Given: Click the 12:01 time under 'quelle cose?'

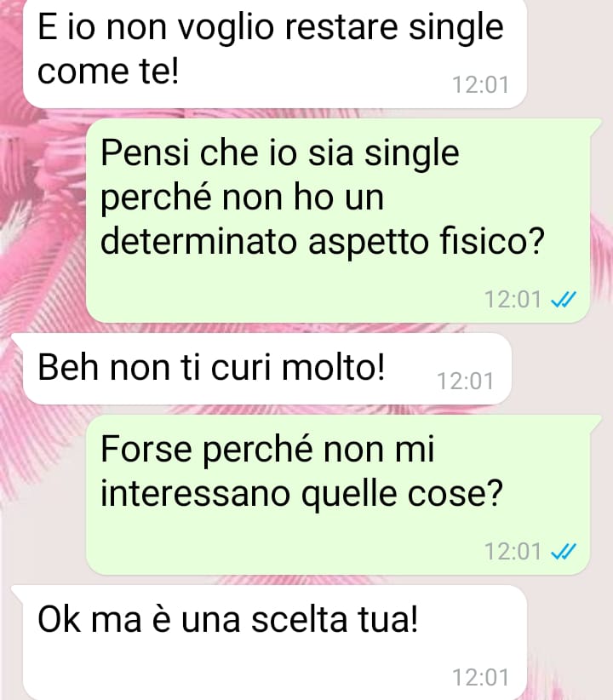Looking at the screenshot, I should pos(513,551).
